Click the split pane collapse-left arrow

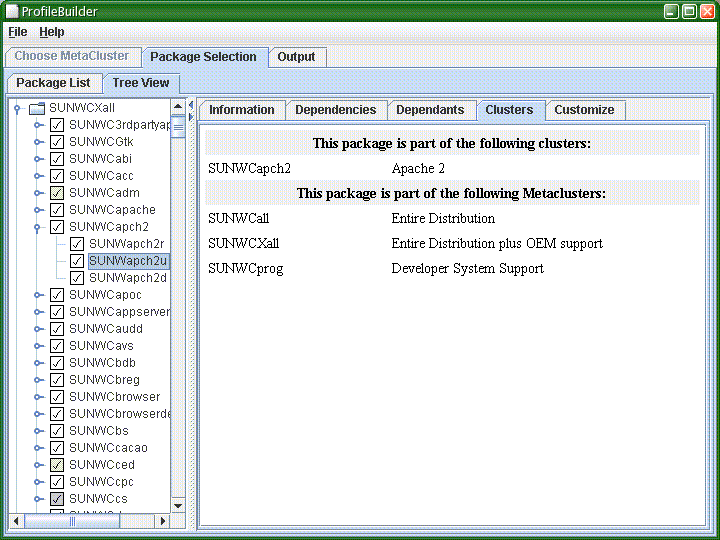click(x=191, y=106)
